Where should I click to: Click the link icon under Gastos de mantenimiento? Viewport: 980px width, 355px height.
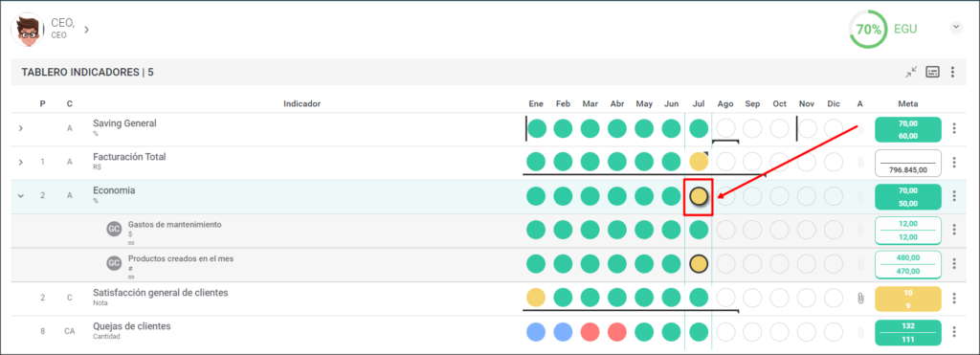pos(131,242)
